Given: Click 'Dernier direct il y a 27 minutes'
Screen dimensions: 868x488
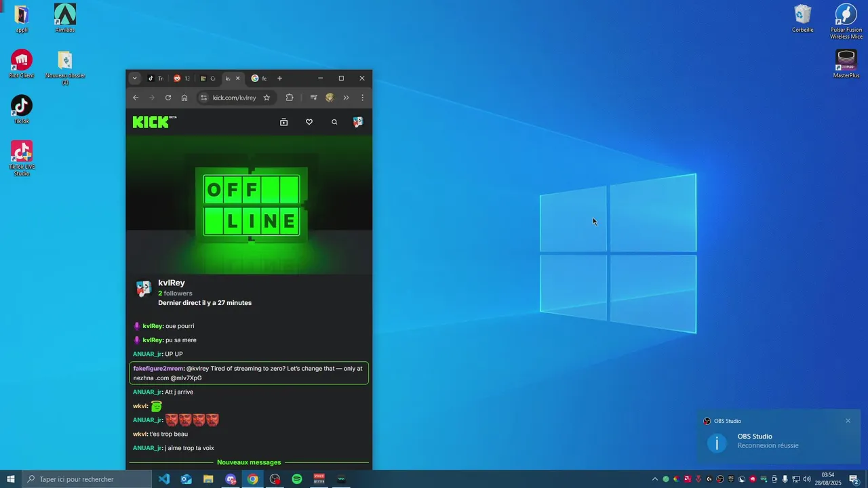Looking at the screenshot, I should pyautogui.click(x=205, y=303).
